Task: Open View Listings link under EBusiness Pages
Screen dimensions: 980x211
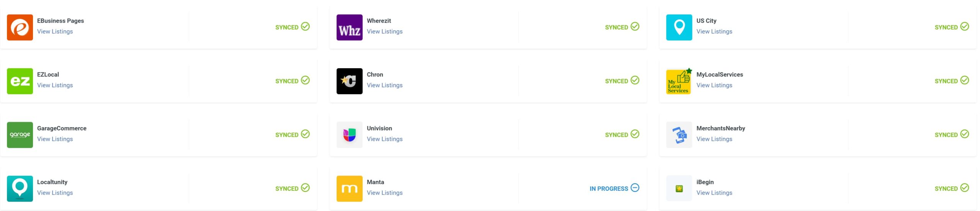Action: tap(55, 31)
